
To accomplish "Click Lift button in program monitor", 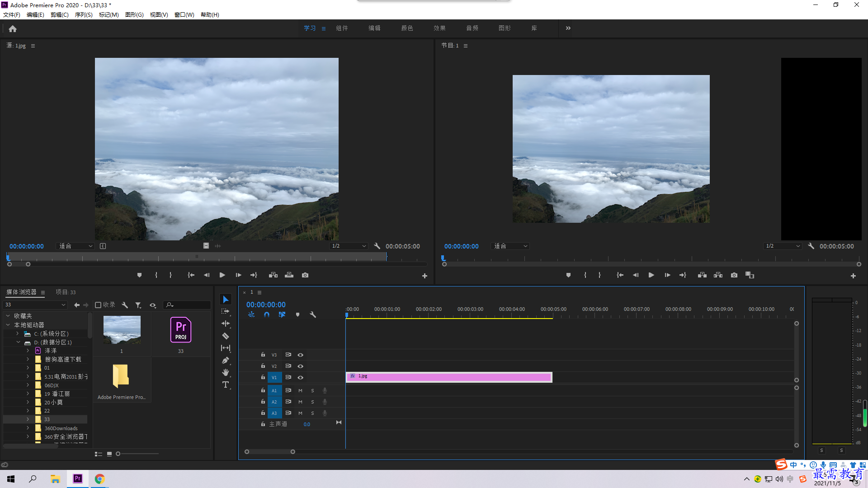I will pos(702,275).
